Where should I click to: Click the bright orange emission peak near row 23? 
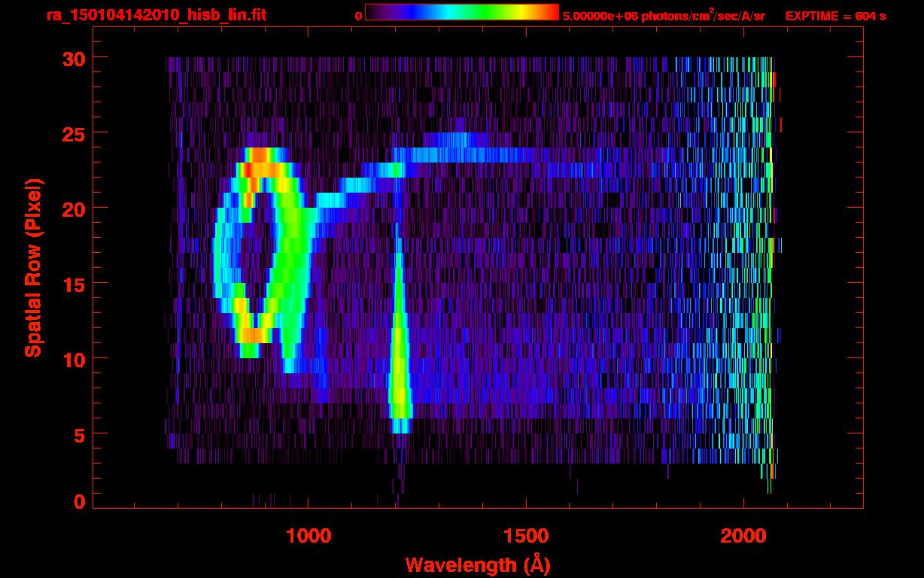[262, 162]
